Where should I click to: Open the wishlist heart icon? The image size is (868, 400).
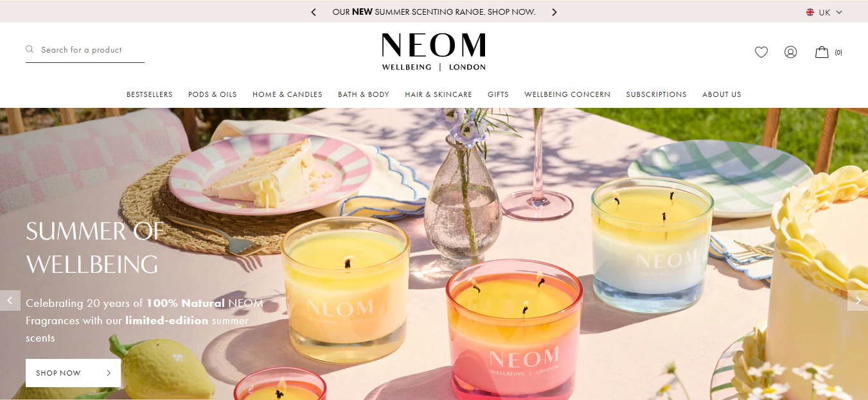tap(761, 52)
